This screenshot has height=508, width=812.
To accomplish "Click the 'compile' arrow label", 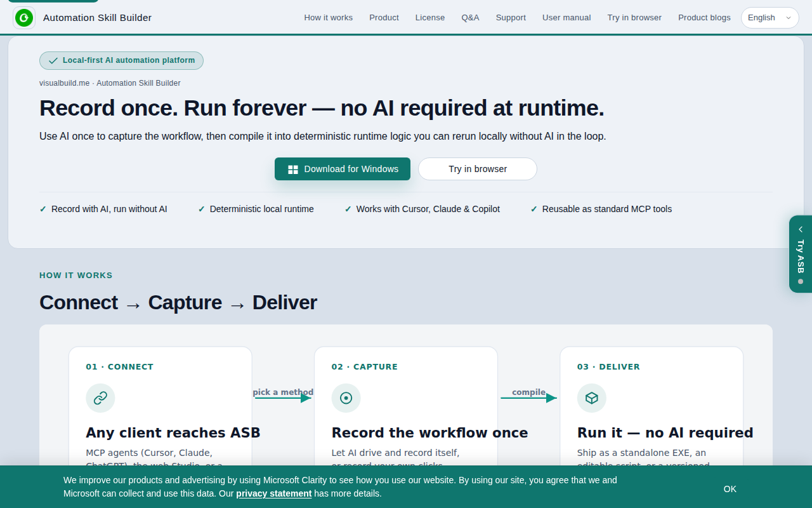I will 529,392.
